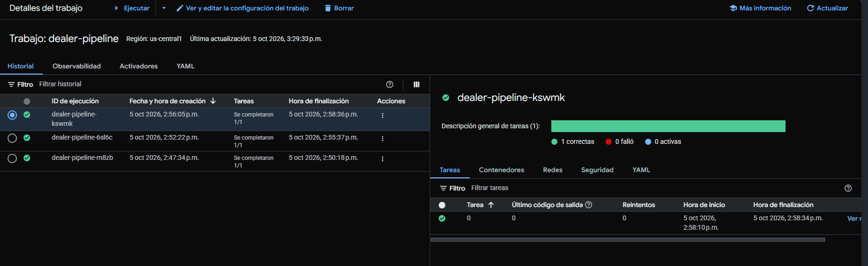The height and width of the screenshot is (266, 868).
Task: Sort by Fecha y hora de creación arrow
Action: 213,101
